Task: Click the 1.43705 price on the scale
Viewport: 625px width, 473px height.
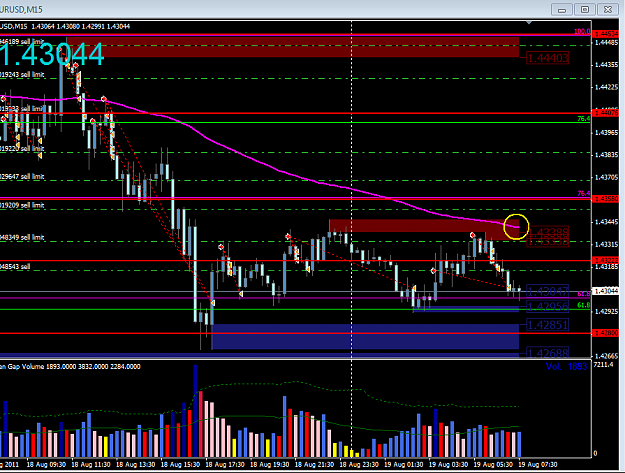Action: click(606, 177)
